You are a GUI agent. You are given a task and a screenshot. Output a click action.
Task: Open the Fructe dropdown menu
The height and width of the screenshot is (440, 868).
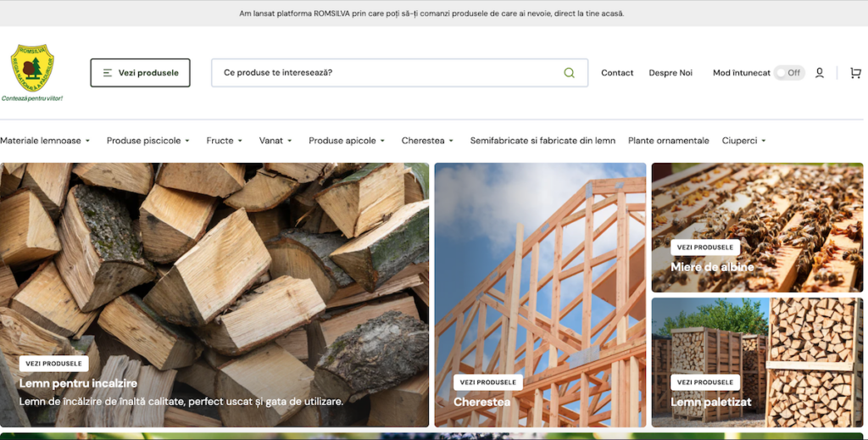point(224,141)
